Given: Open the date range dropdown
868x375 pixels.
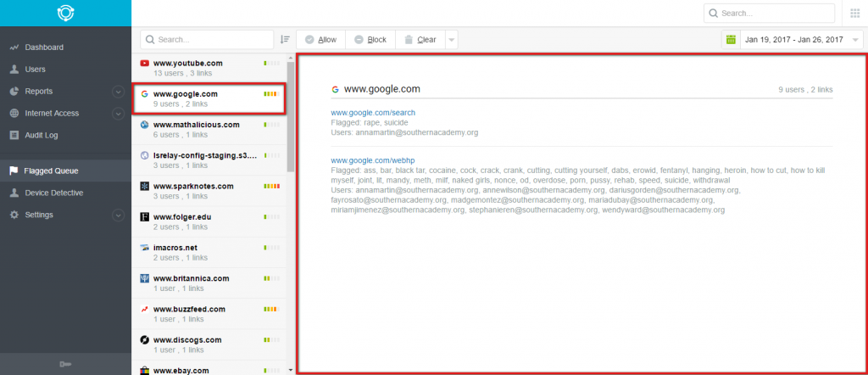Looking at the screenshot, I should pyautogui.click(x=856, y=39).
